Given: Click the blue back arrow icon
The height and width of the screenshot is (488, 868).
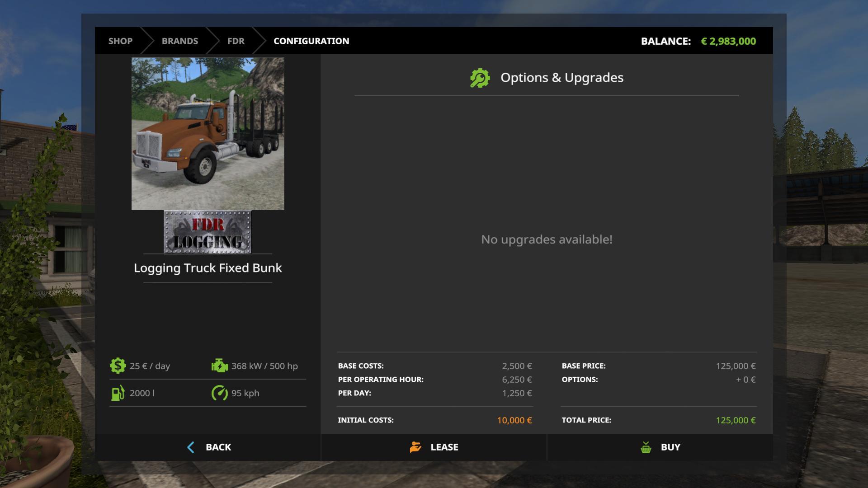Looking at the screenshot, I should pos(191,447).
